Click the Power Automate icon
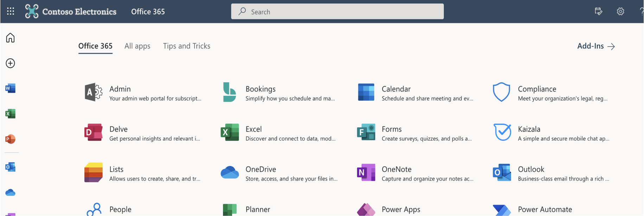The height and width of the screenshot is (216, 644). (502, 210)
